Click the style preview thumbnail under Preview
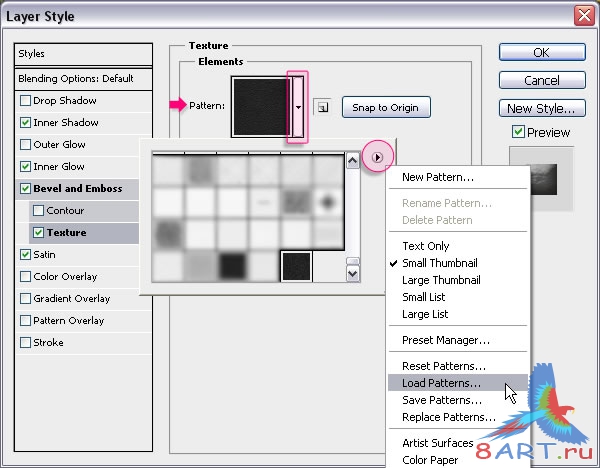Viewport: 600px width, 468px height. pos(542,178)
